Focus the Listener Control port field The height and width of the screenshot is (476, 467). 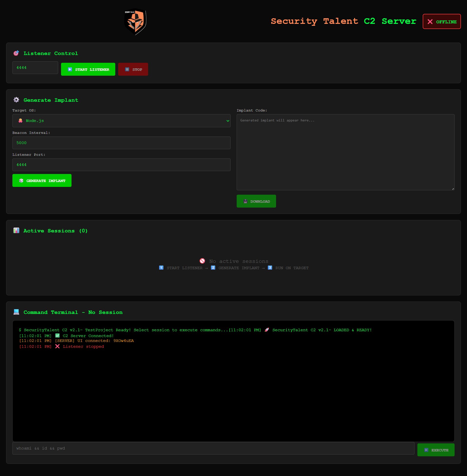35,68
